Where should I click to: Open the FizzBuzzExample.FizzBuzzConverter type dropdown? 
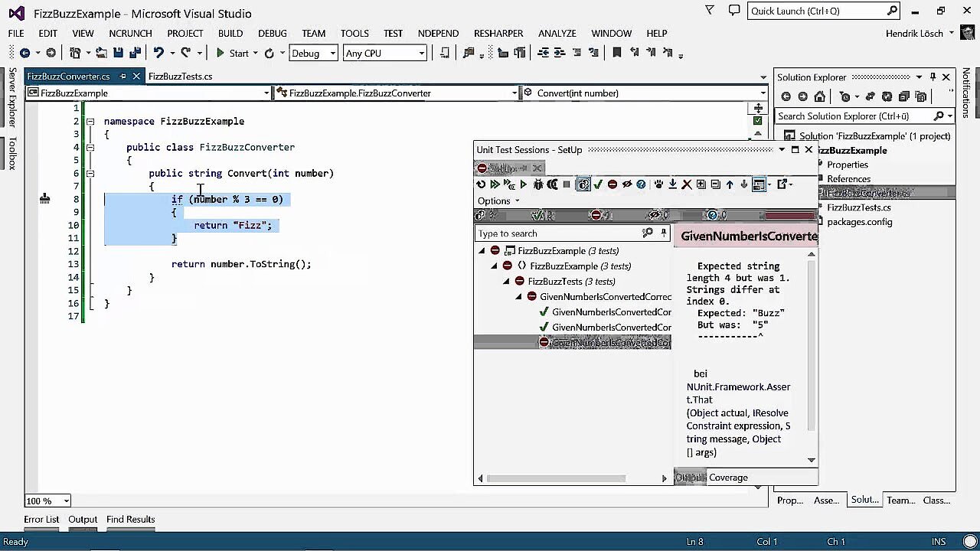click(x=396, y=93)
